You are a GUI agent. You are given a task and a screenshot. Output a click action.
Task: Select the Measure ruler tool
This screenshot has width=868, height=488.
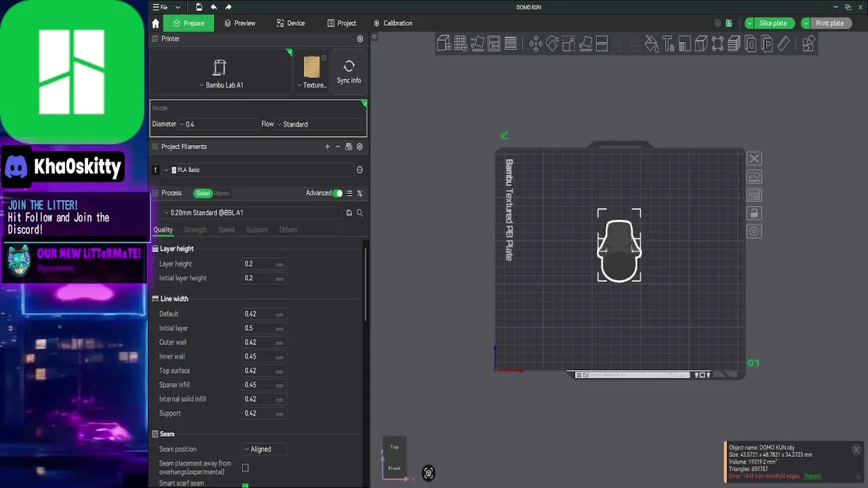784,44
